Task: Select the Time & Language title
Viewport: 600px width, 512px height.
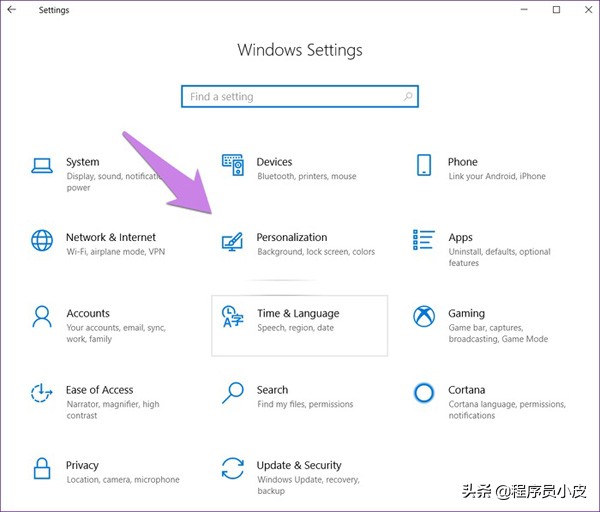Action: (x=298, y=313)
